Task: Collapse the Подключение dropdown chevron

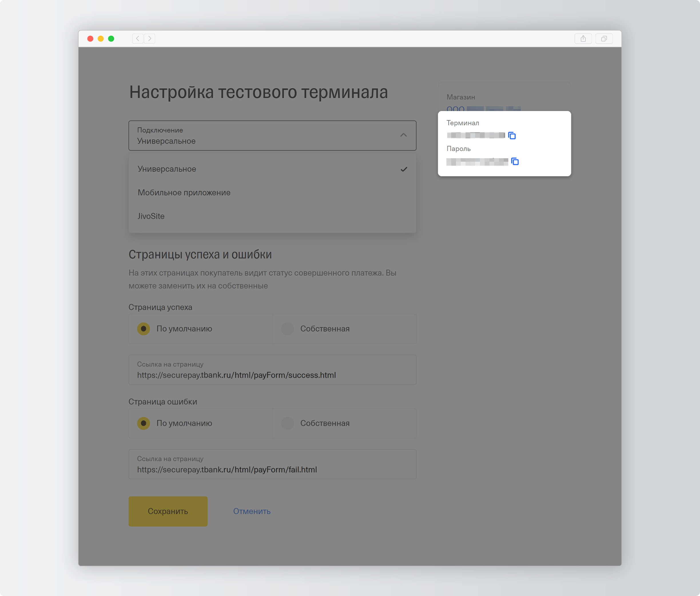Action: point(403,135)
